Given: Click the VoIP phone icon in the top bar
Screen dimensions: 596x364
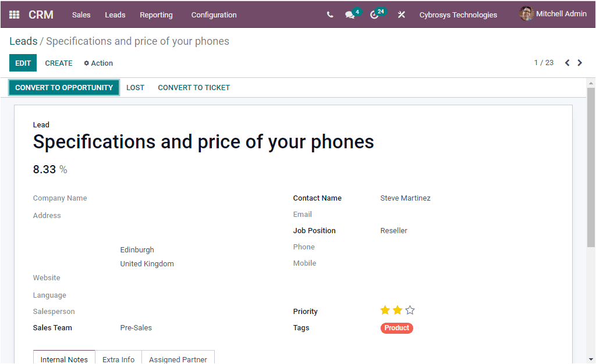Looking at the screenshot, I should click(329, 15).
